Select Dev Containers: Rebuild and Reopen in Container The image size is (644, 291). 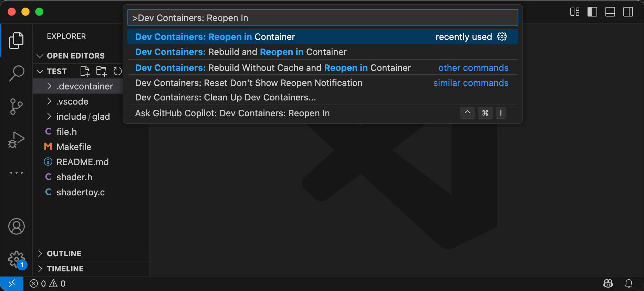pyautogui.click(x=241, y=52)
